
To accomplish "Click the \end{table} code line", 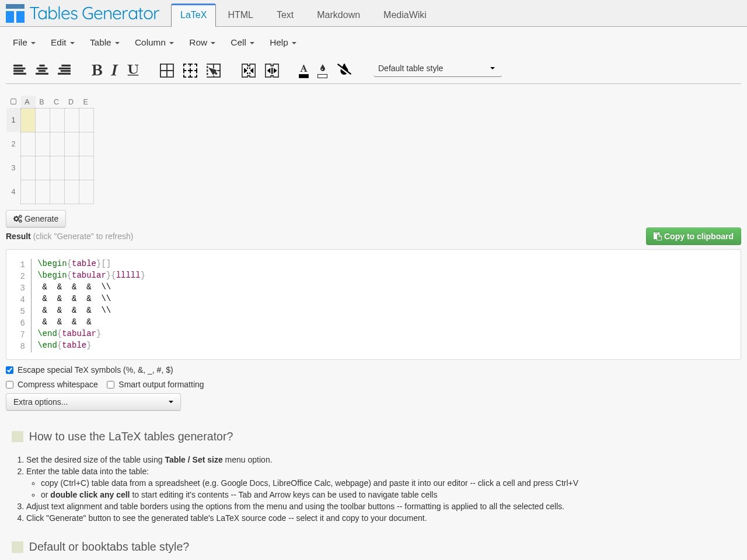I will coord(64,345).
